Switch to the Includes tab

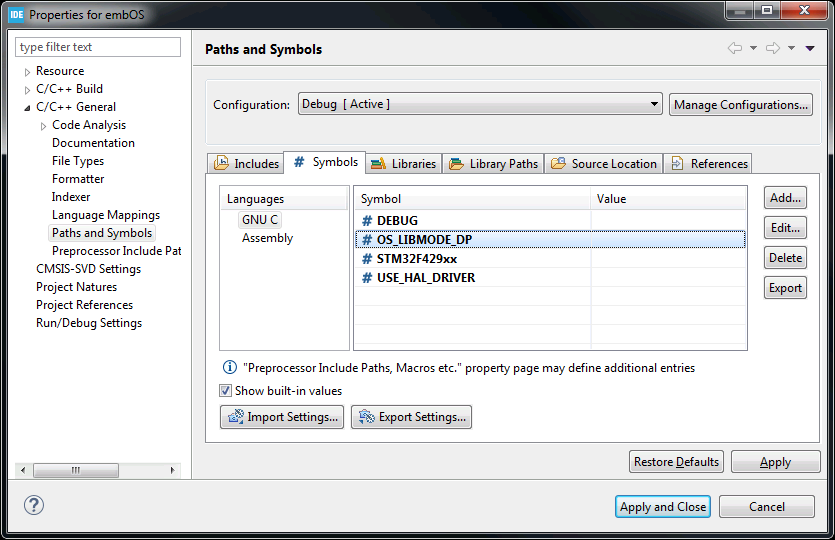246,164
